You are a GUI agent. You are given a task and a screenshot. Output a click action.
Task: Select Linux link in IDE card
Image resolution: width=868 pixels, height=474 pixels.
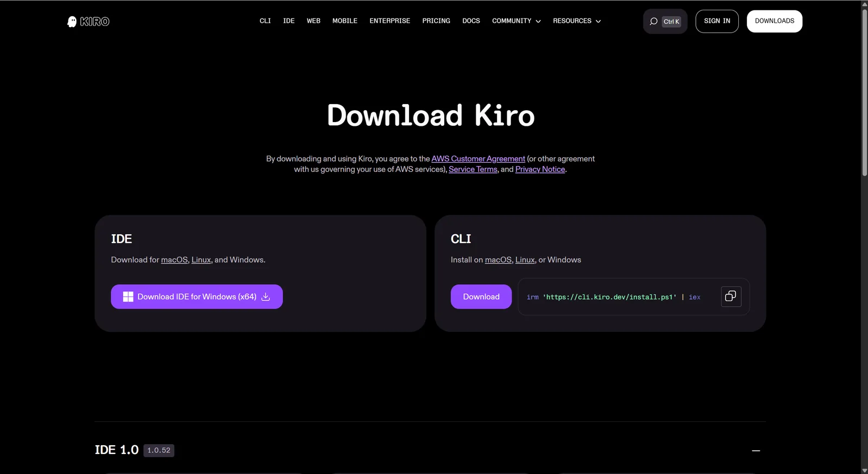(x=201, y=260)
